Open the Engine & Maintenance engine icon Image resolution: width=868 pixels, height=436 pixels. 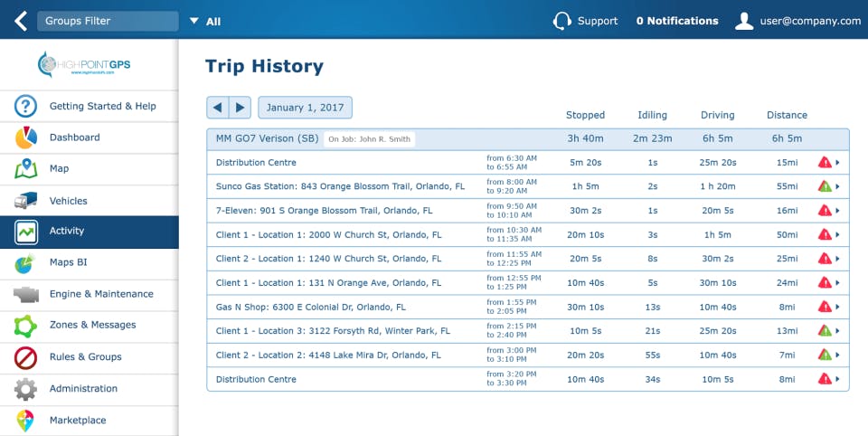[x=25, y=294]
